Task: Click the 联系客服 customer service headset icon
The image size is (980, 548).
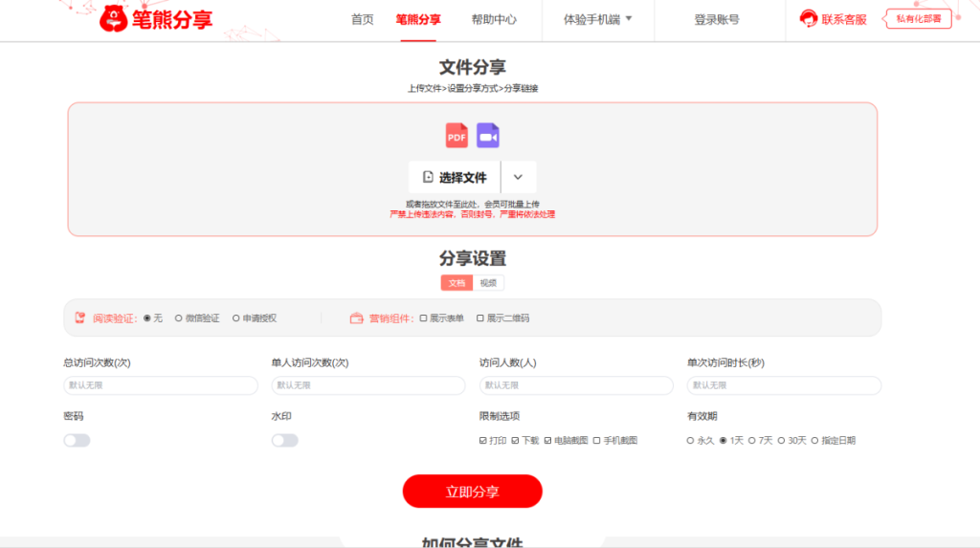Action: (x=809, y=19)
